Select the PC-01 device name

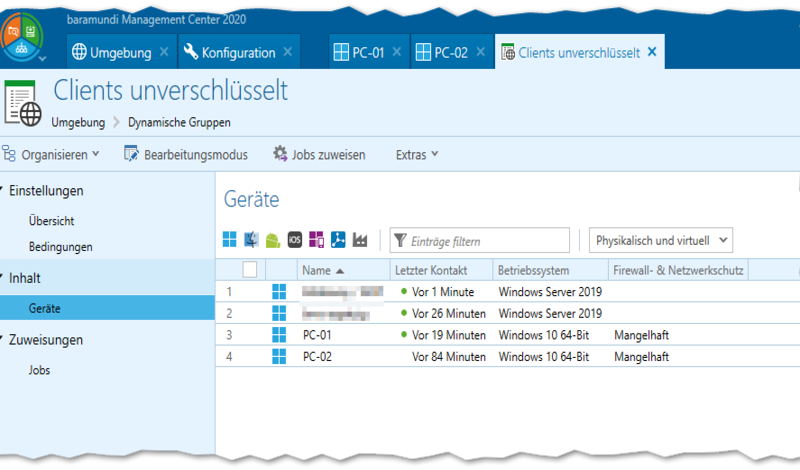[317, 335]
